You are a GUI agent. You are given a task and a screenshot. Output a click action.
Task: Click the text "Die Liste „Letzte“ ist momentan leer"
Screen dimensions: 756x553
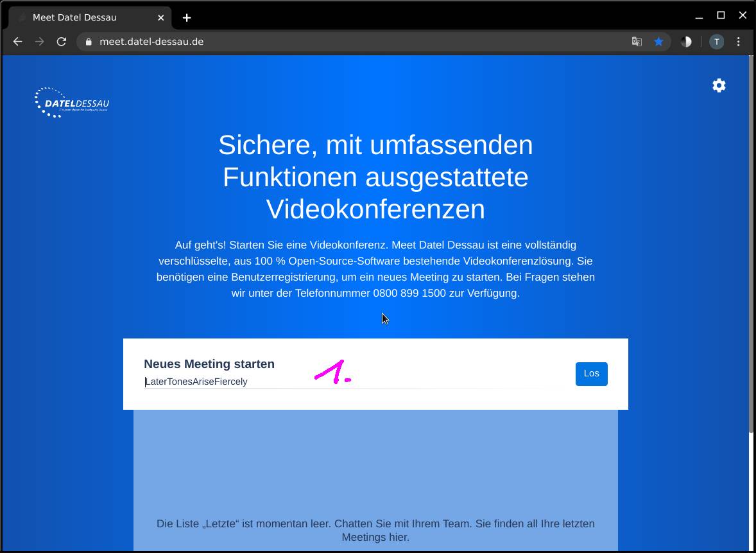click(243, 523)
